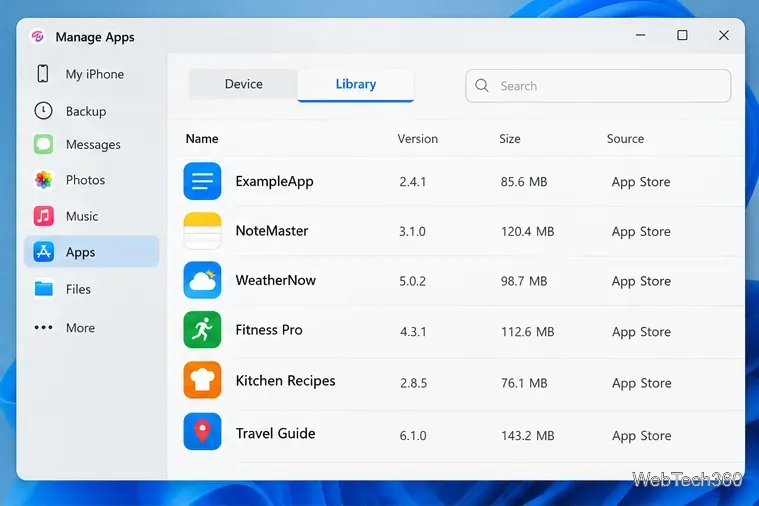
Task: Click the search magnifier icon
Action: coord(482,86)
